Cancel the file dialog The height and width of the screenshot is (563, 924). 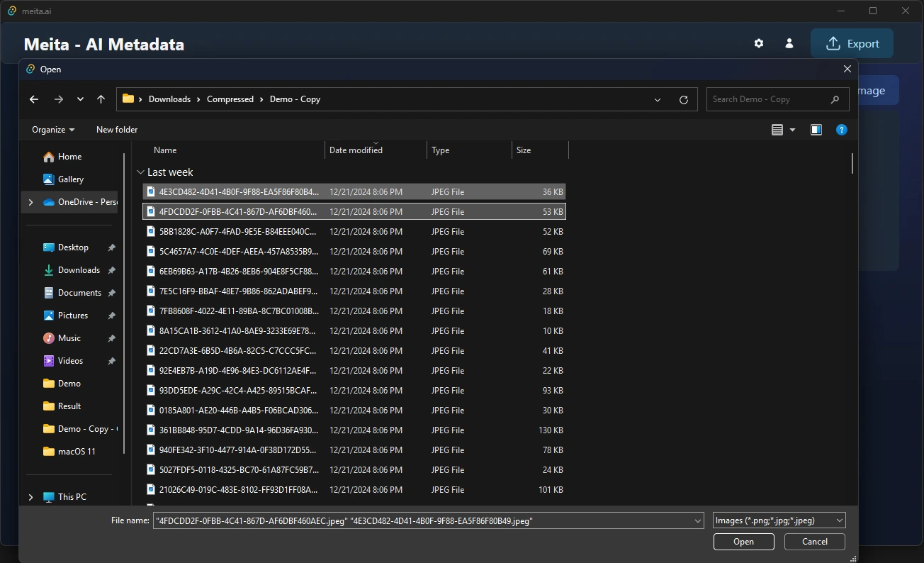[814, 542]
